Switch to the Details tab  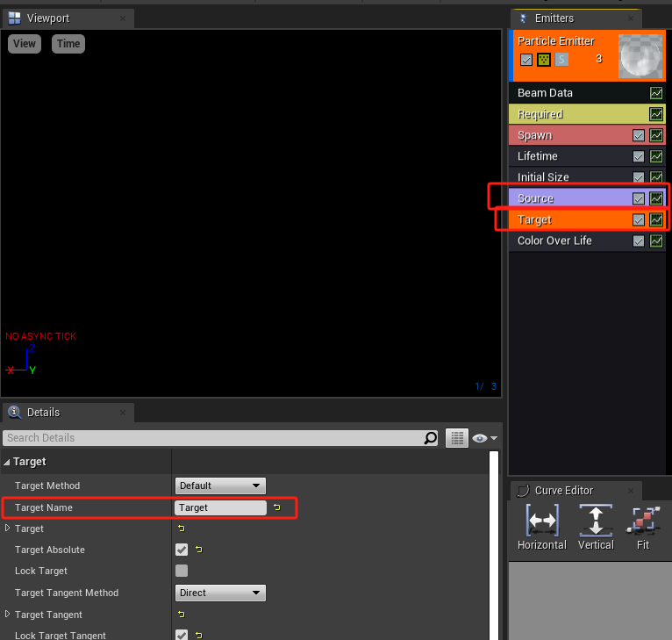(68, 413)
